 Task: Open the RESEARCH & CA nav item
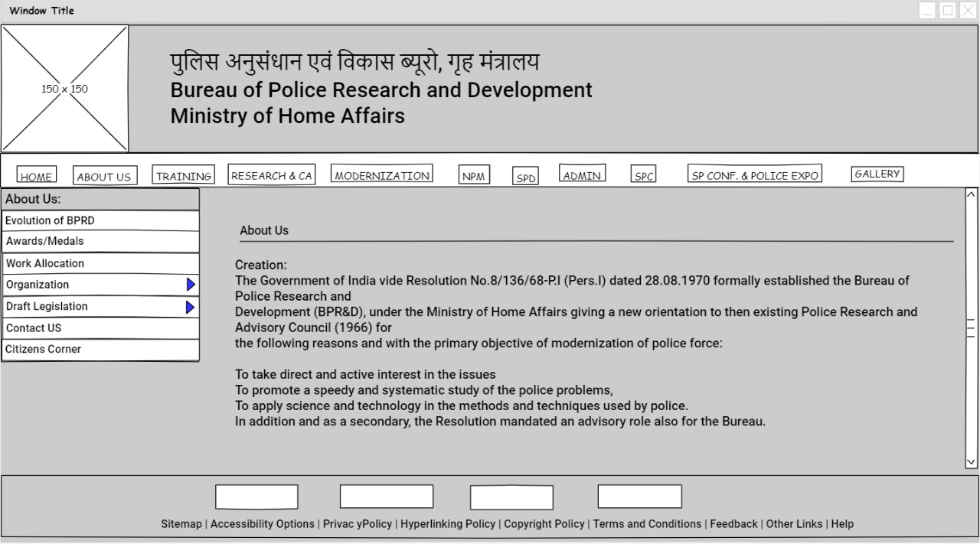272,175
